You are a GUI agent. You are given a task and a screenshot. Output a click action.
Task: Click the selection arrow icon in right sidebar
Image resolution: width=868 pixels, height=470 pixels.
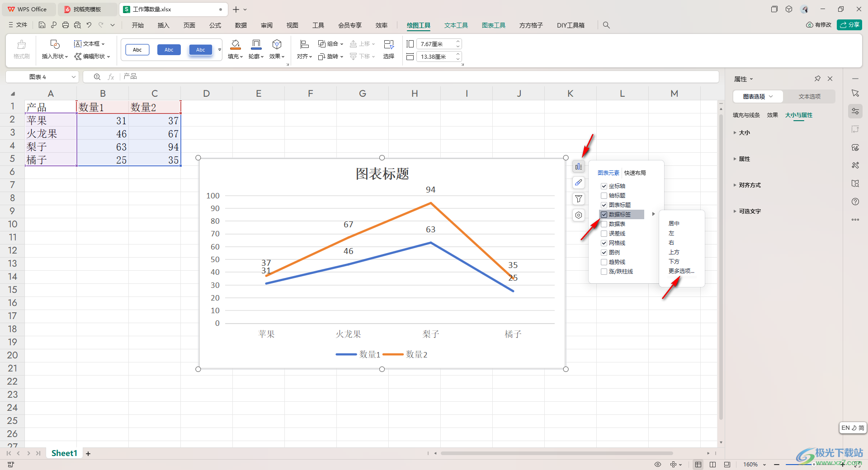point(855,93)
